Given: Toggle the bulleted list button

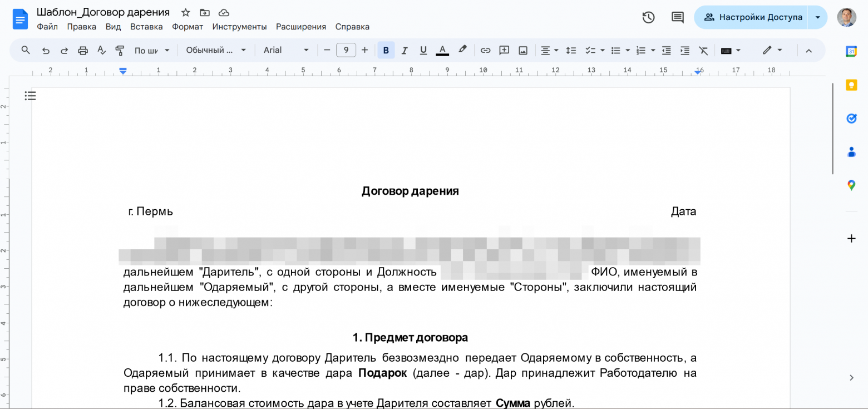Looking at the screenshot, I should (x=615, y=50).
